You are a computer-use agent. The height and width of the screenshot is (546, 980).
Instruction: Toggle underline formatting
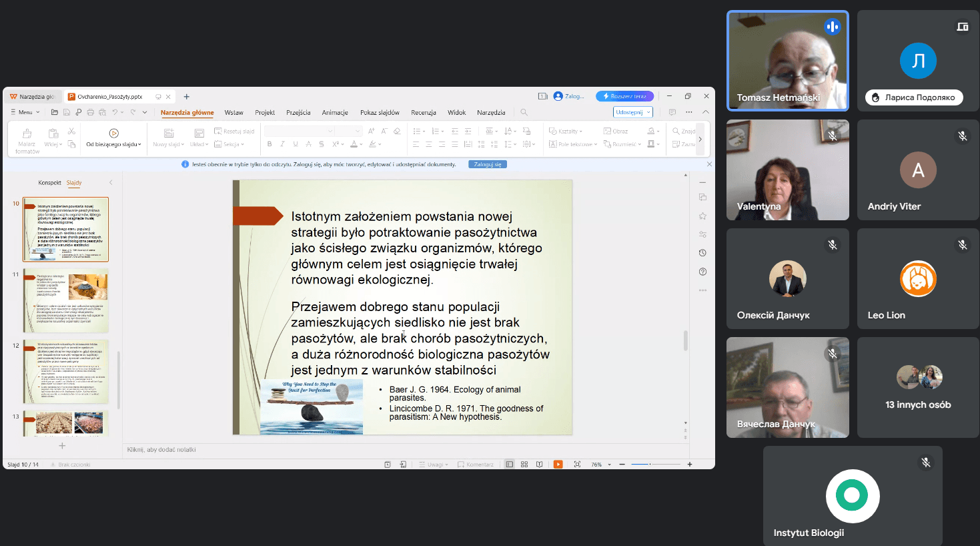(296, 144)
